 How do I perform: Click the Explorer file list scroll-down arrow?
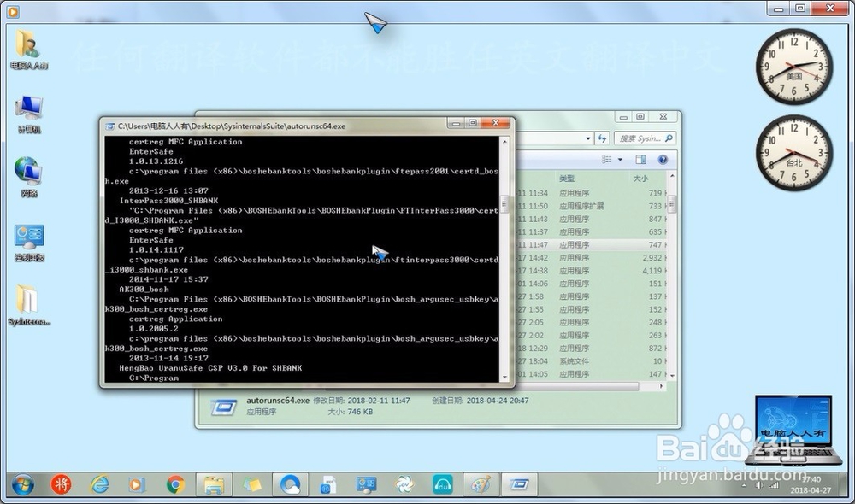click(672, 375)
